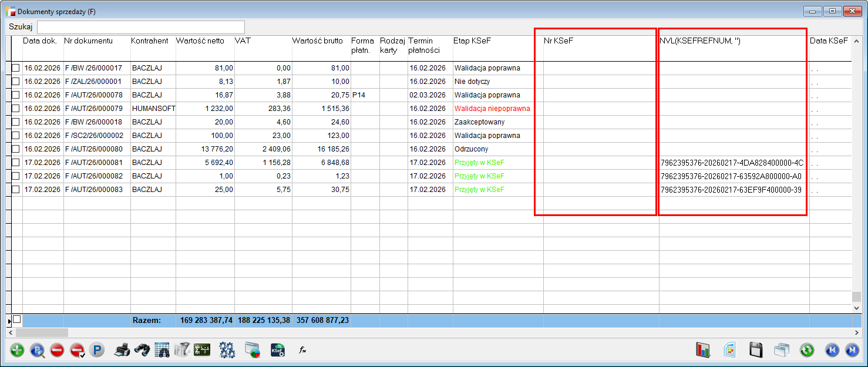Jump to the last record button

(852, 351)
